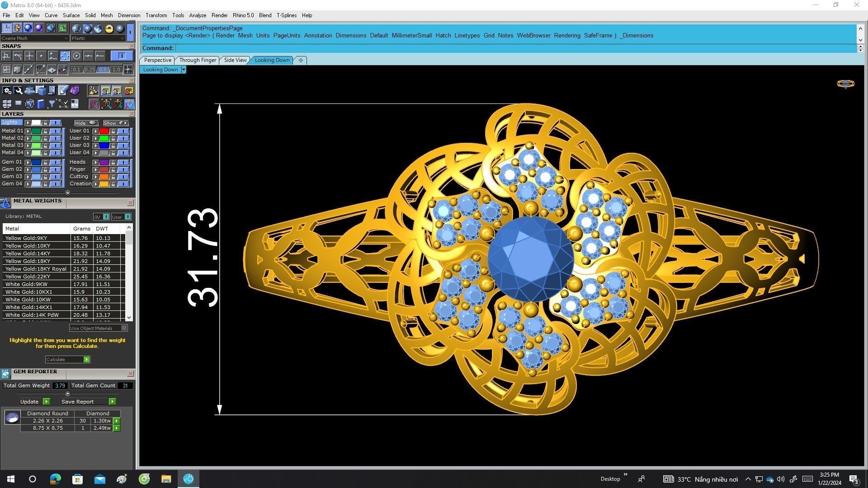Toggle visibility switch for Gem 02 layer
Screen dimensions: 868x488
(56, 169)
